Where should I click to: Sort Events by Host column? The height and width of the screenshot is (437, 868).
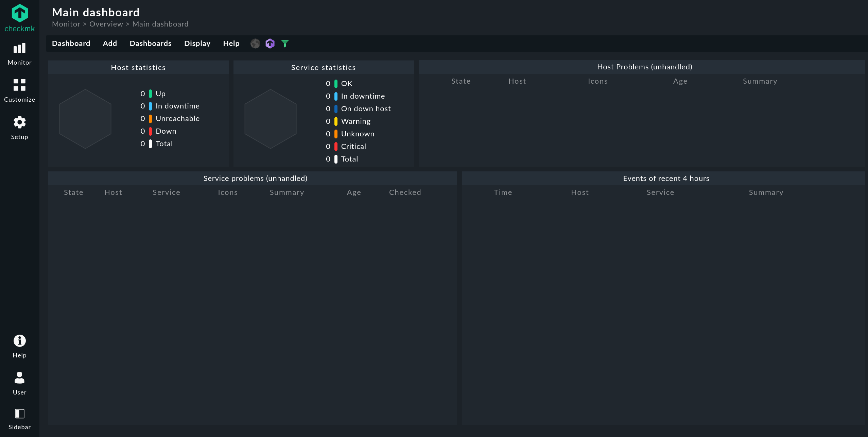click(580, 192)
